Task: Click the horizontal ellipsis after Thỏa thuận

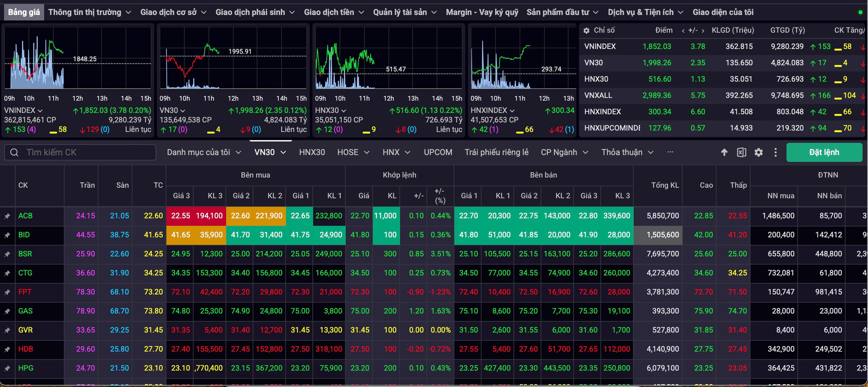Action: [670, 152]
